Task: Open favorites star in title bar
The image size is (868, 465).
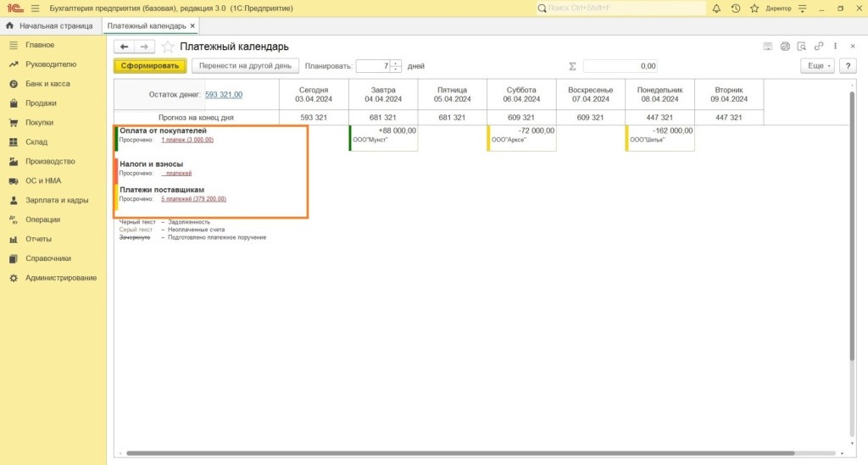Action: pos(753,8)
